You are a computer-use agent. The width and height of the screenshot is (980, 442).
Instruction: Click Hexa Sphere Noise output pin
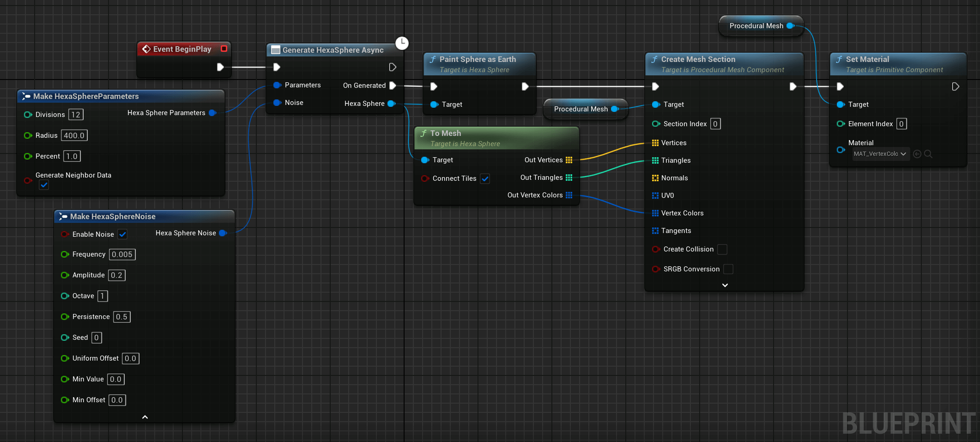[x=223, y=233]
